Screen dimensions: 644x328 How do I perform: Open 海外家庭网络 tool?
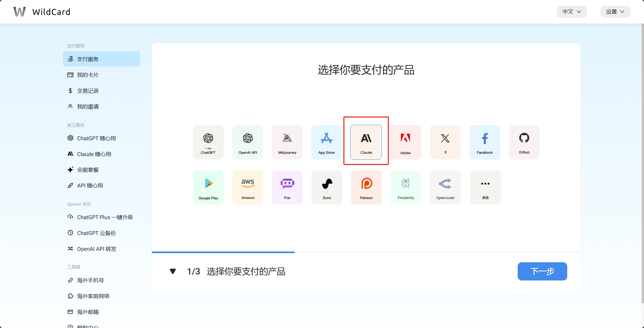coord(101,296)
